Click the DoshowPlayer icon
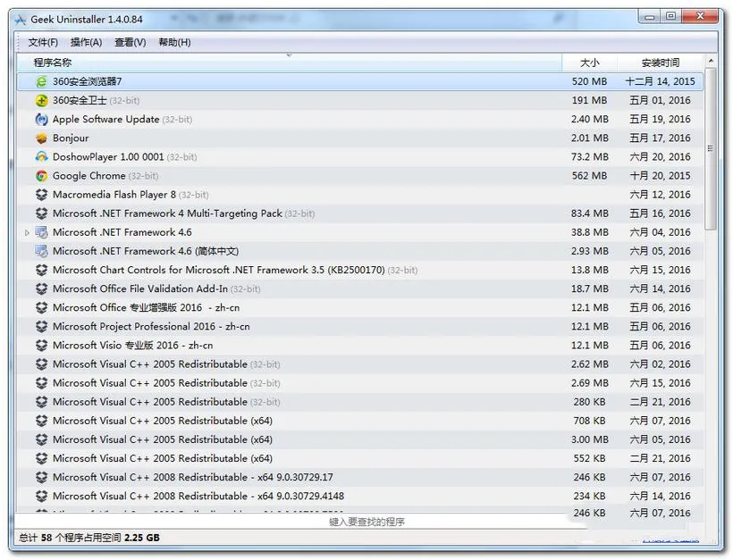The height and width of the screenshot is (560, 733). tap(42, 157)
